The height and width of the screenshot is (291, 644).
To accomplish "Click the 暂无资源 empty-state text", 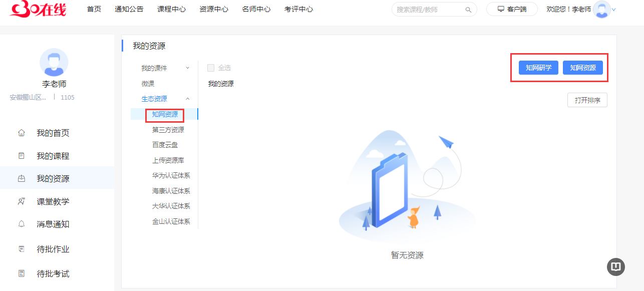I will [x=407, y=255].
